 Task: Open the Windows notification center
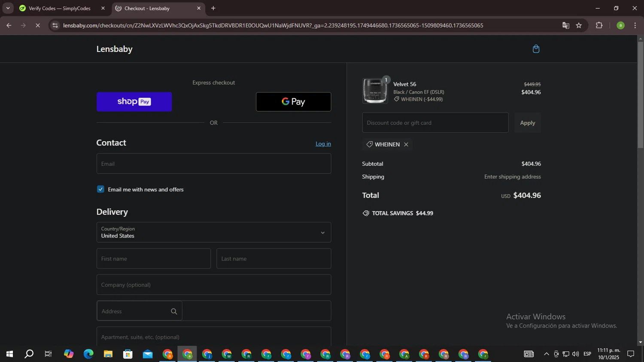631,354
